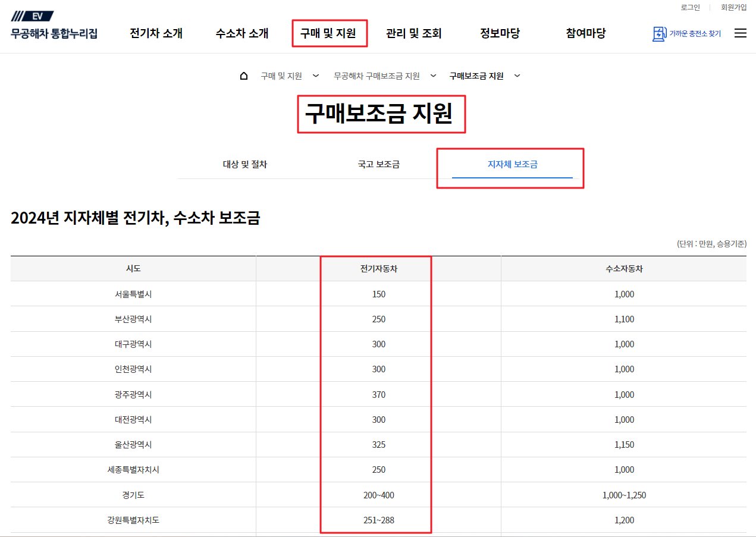Expand the 구매보조금 지원 breadcrumb chevron
The image size is (756, 537).
pyautogui.click(x=517, y=76)
